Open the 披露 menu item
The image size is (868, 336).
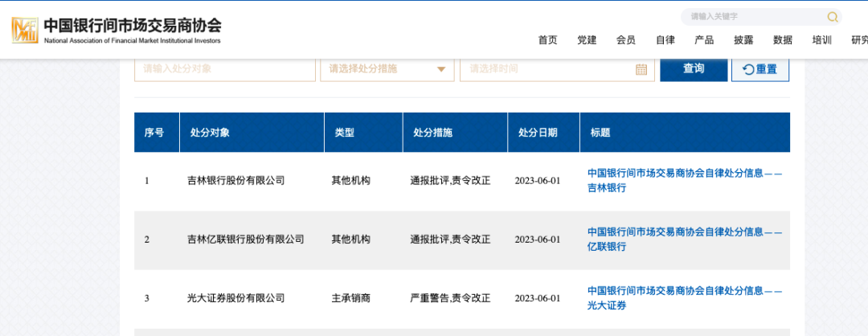point(743,40)
